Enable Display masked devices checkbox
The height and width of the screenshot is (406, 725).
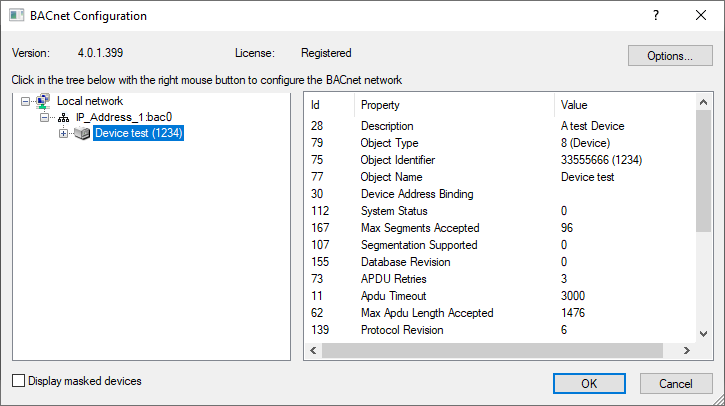pos(19,381)
